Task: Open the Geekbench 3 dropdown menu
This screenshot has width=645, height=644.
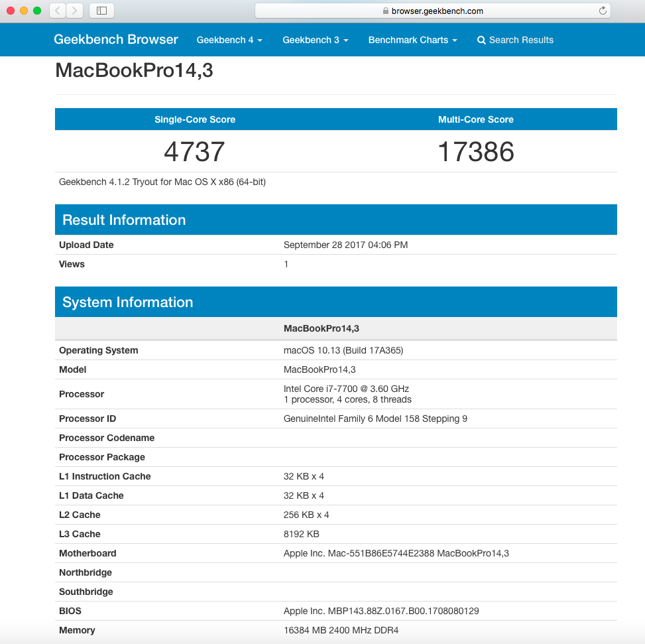Action: click(x=315, y=40)
